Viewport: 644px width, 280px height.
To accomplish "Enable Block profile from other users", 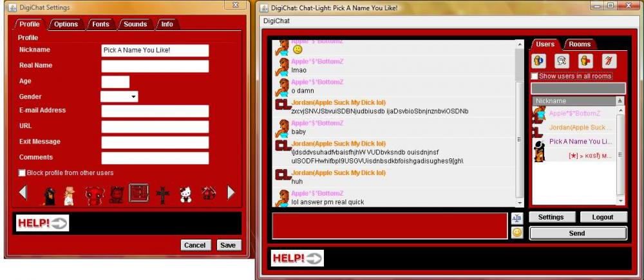I will pyautogui.click(x=22, y=173).
